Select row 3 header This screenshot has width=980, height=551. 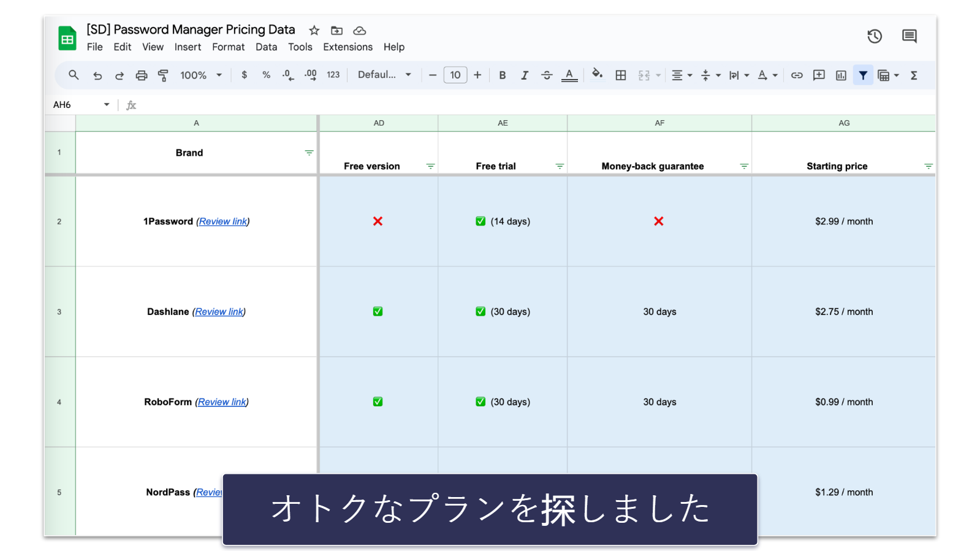point(59,311)
